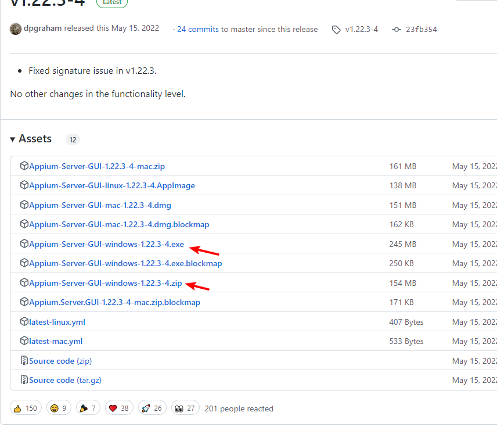Click package icon beside windows-1.22.3-4.exe asset
Image resolution: width=497 pixels, height=448 pixels.
pos(24,243)
